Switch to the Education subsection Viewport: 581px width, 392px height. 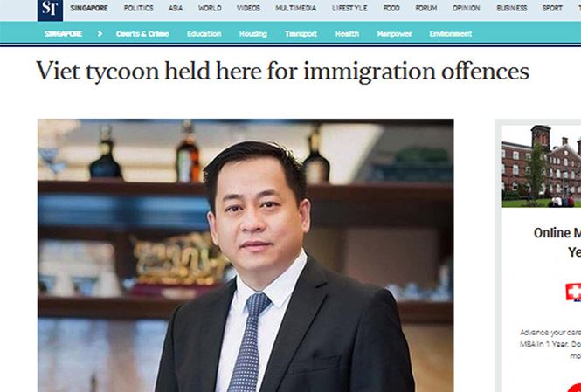tap(204, 34)
